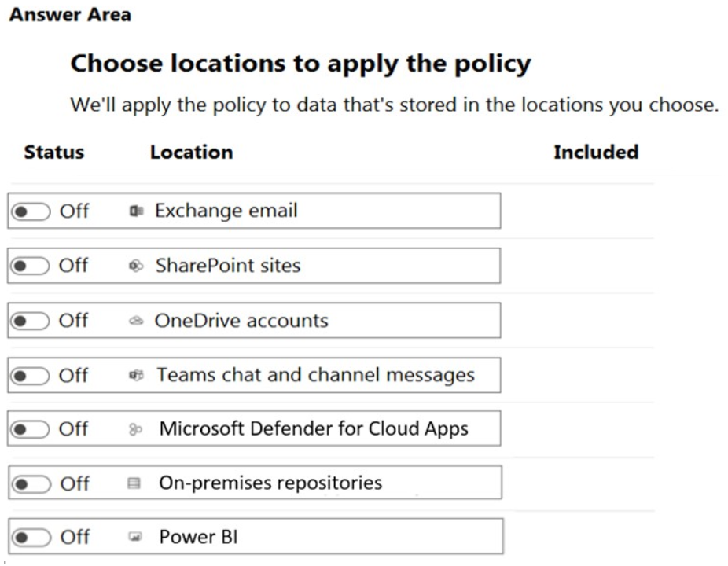Viewport: 728px width, 566px height.
Task: Click the OneDrive accounts cloud icon
Action: [x=136, y=321]
